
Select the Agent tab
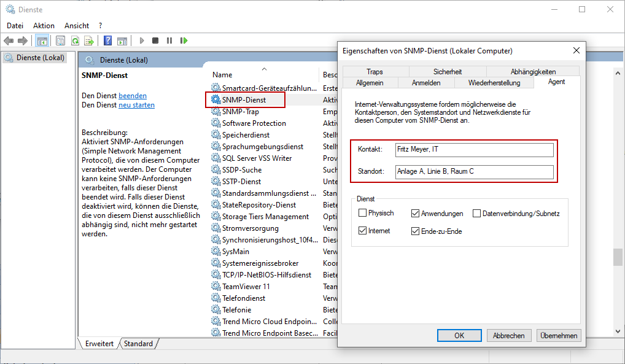pyautogui.click(x=556, y=82)
